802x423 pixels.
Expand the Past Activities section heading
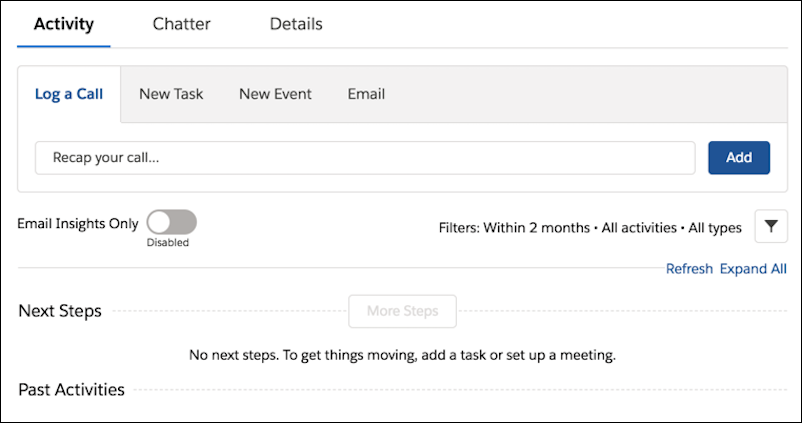tap(72, 390)
